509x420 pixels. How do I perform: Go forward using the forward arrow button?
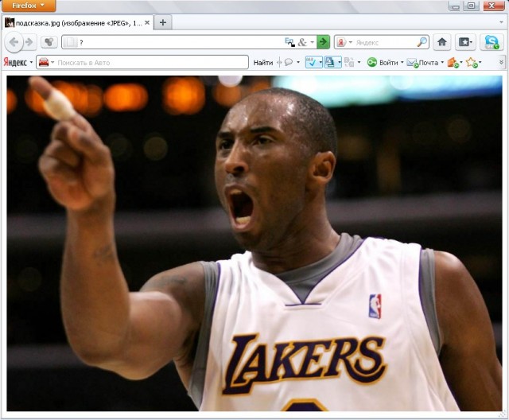29,42
